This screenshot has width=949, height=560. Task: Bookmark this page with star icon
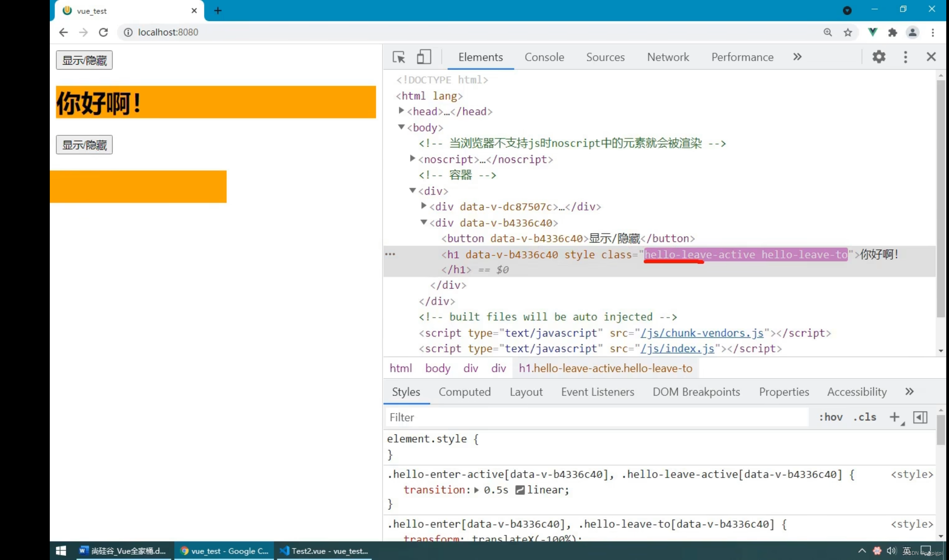click(x=847, y=32)
